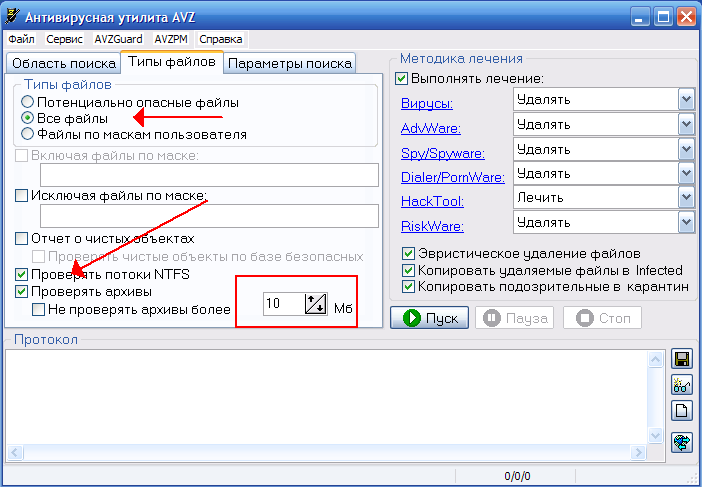The image size is (702, 487).
Task: Toggle 'Копировать удаляемые файлы в Infected'
Action: (x=408, y=270)
